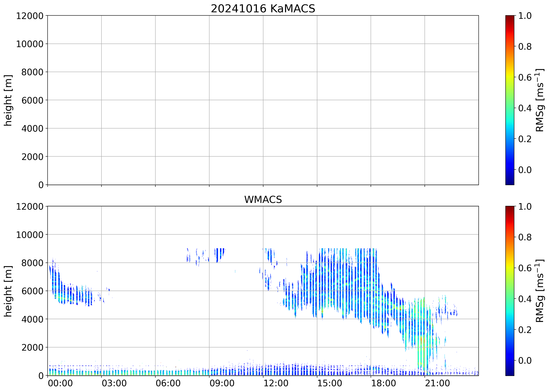Image resolution: width=550 pixels, height=392 pixels.
Task: Click the '15:00' time axis label
Action: (x=330, y=383)
